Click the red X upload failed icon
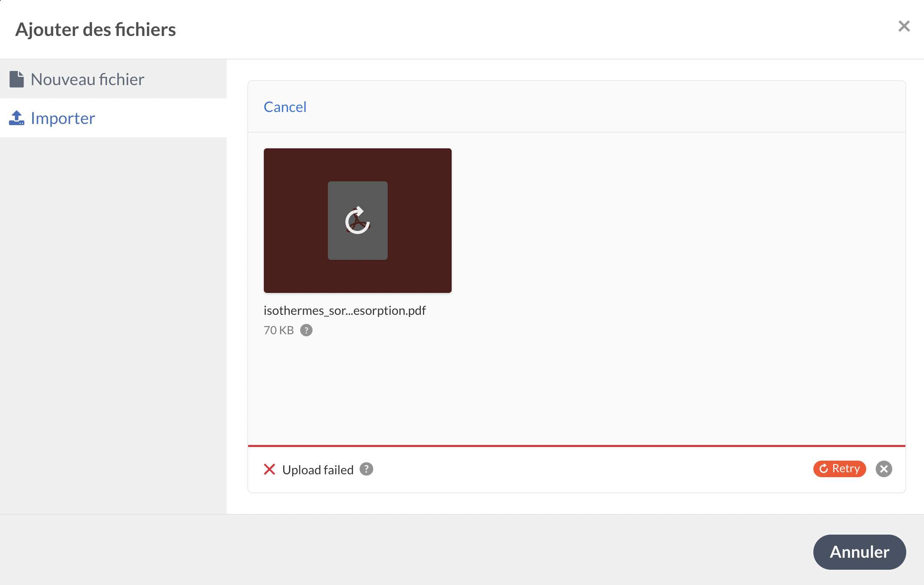Viewport: 924px width, 585px height. (x=270, y=469)
